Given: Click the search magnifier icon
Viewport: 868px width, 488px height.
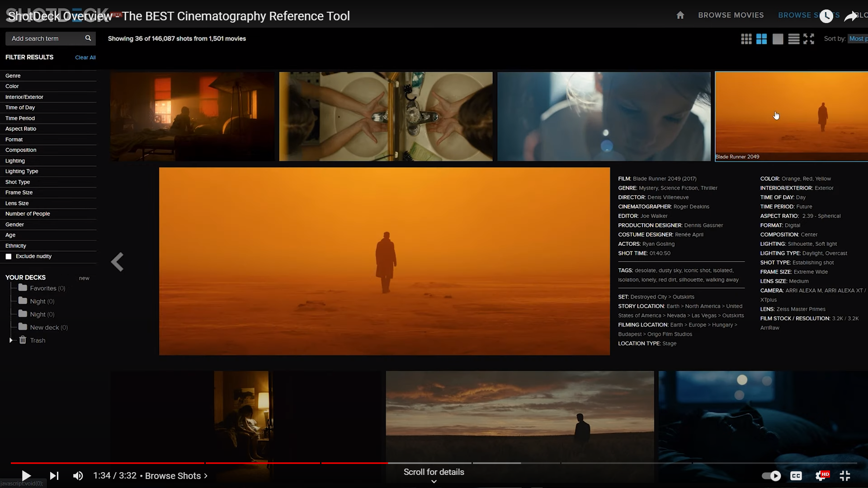Looking at the screenshot, I should click(88, 38).
